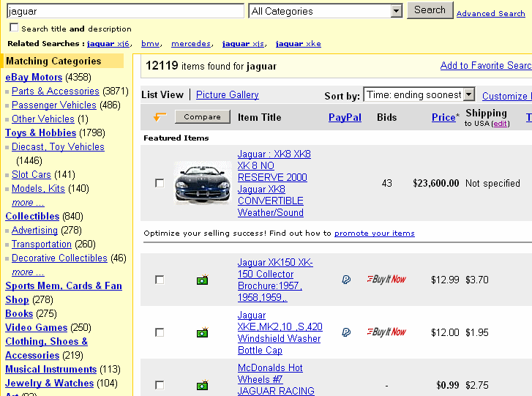
Task: Click camera icon for Jaguar XK150 brochure
Action: pos(202,280)
